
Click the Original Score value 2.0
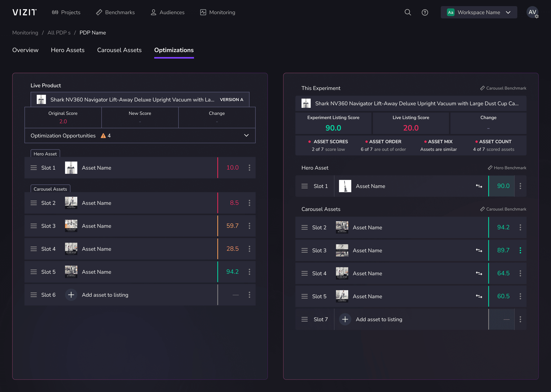coord(63,121)
